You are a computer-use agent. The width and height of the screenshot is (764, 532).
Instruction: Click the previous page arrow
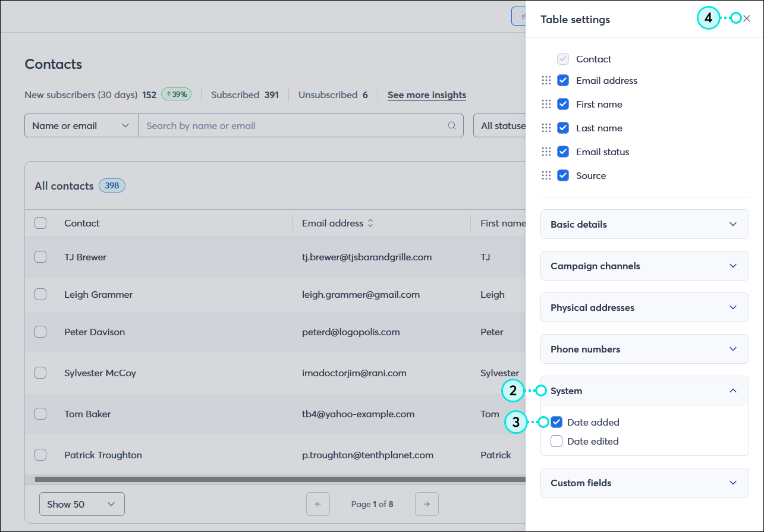pos(318,503)
